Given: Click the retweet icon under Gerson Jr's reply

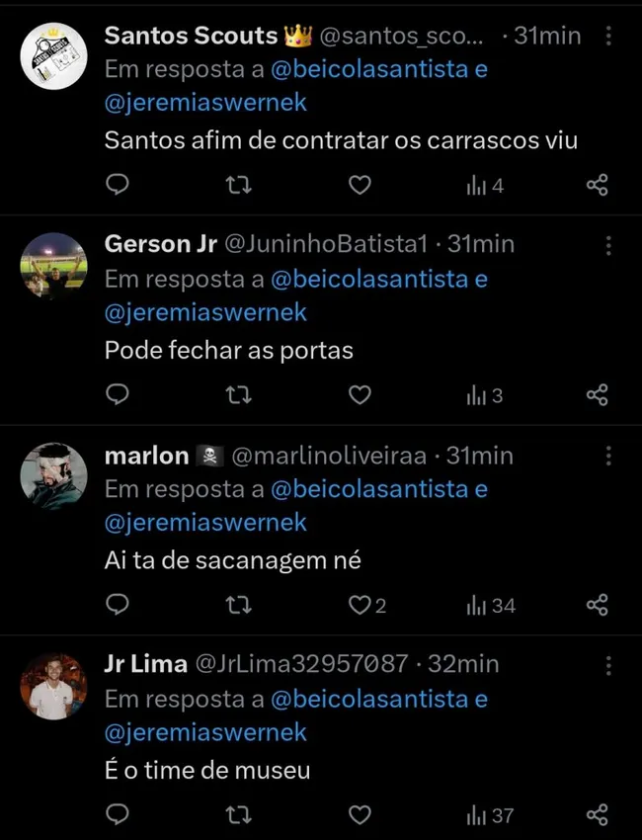Looking at the screenshot, I should point(238,394).
